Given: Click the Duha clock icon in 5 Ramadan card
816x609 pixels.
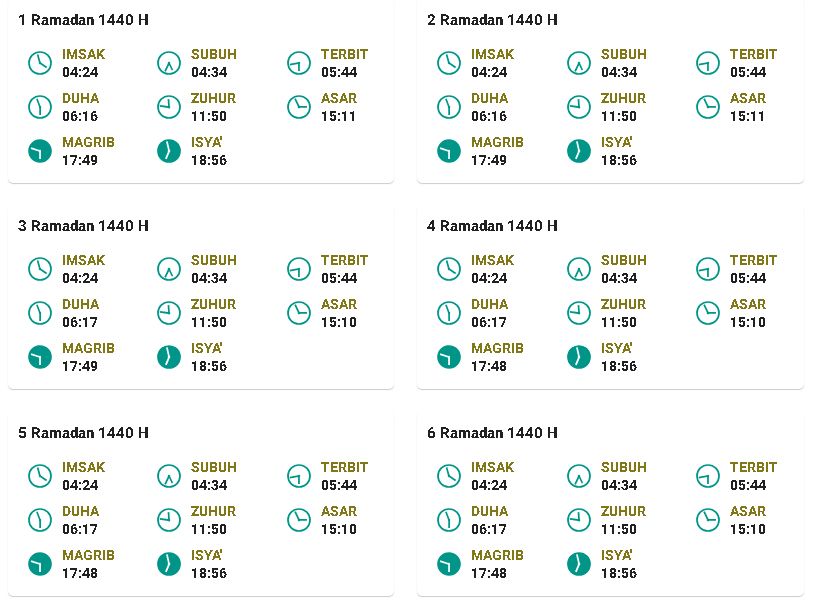Looking at the screenshot, I should [x=40, y=520].
